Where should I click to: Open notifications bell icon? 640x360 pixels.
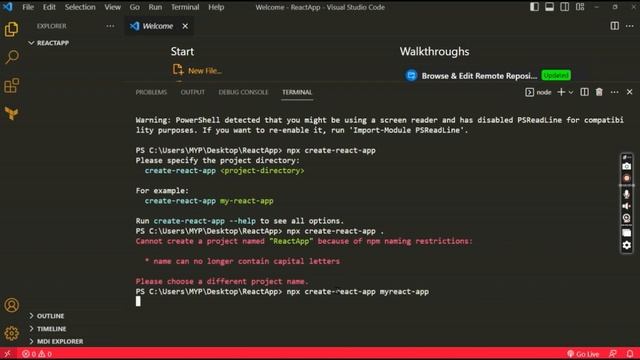coord(630,354)
